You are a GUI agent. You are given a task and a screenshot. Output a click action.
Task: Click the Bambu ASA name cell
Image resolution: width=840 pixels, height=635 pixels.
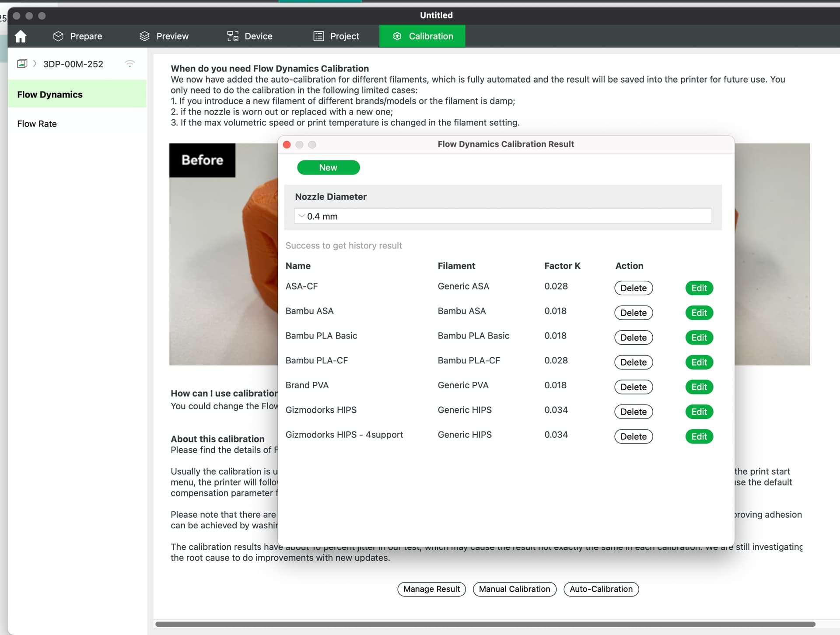(x=309, y=311)
